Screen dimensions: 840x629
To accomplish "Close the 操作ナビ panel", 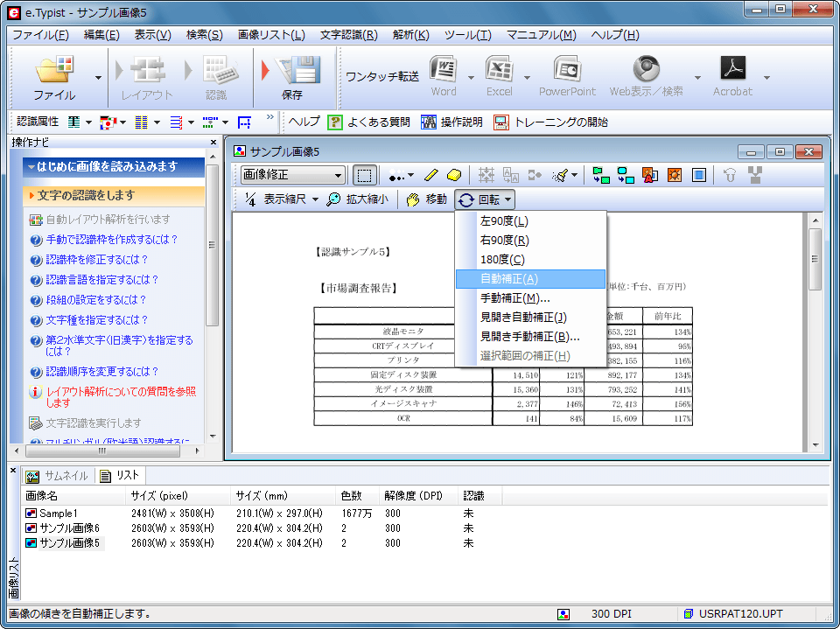I will (x=213, y=142).
